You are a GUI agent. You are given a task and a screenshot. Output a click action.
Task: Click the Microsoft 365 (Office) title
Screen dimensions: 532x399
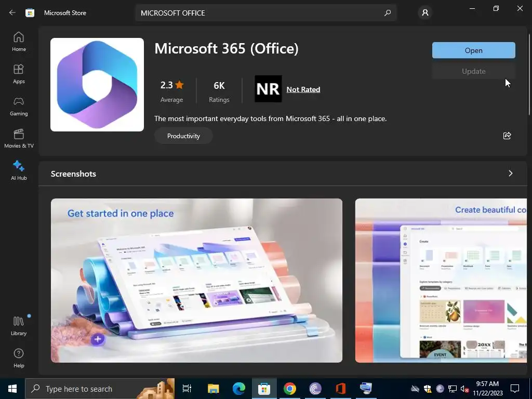pyautogui.click(x=227, y=48)
